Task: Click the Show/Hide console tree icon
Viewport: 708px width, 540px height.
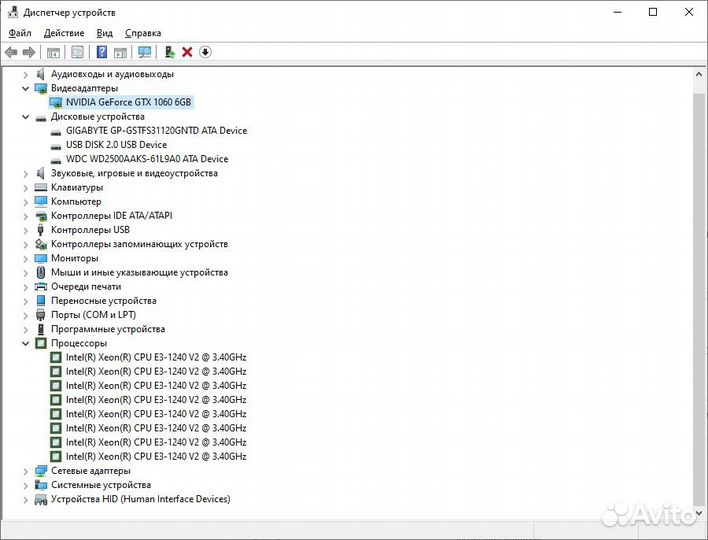Action: click(53, 52)
